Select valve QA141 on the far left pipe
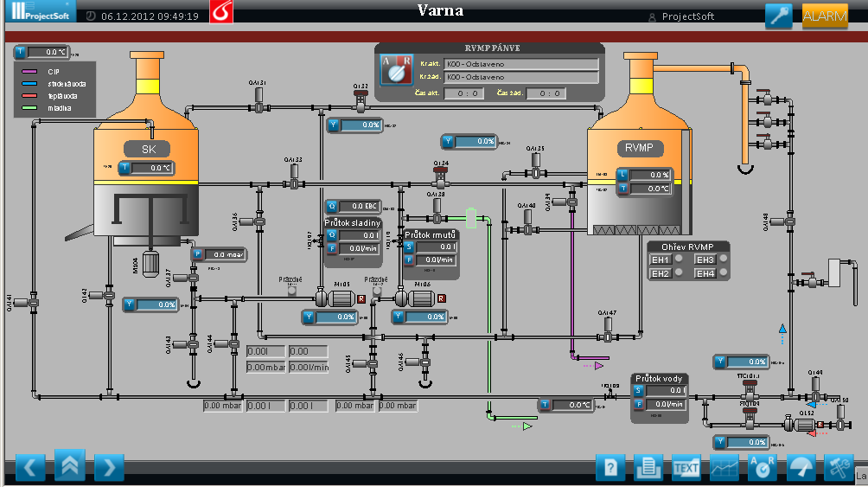868x487 pixels. (28, 303)
